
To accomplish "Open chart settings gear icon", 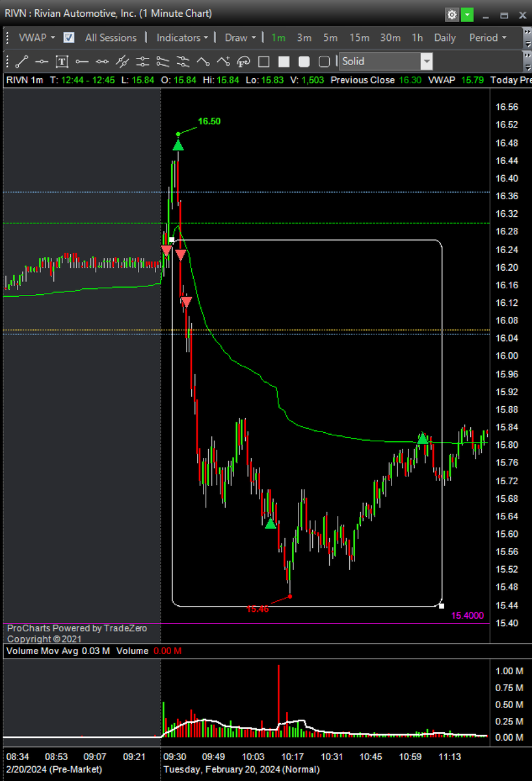I will click(x=452, y=14).
